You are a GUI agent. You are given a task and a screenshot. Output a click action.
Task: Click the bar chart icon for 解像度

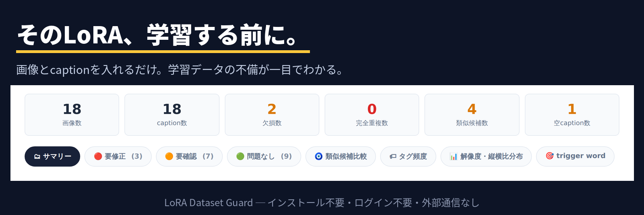(x=454, y=156)
